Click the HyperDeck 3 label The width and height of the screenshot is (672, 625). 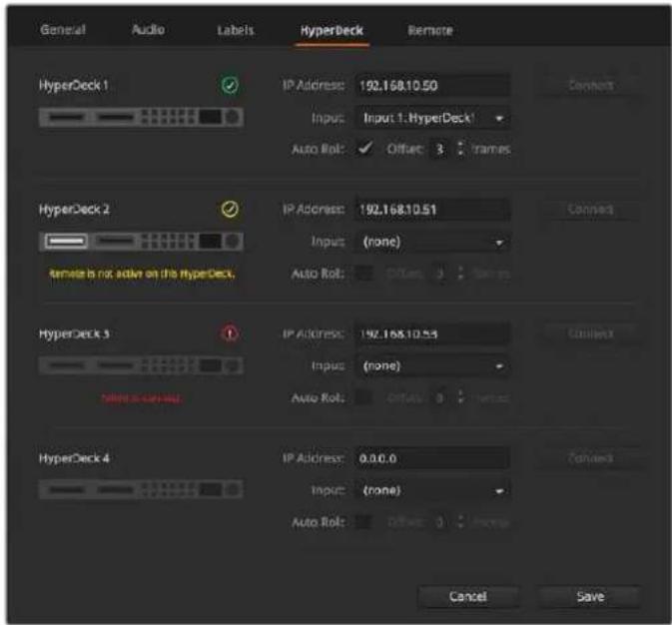click(74, 333)
